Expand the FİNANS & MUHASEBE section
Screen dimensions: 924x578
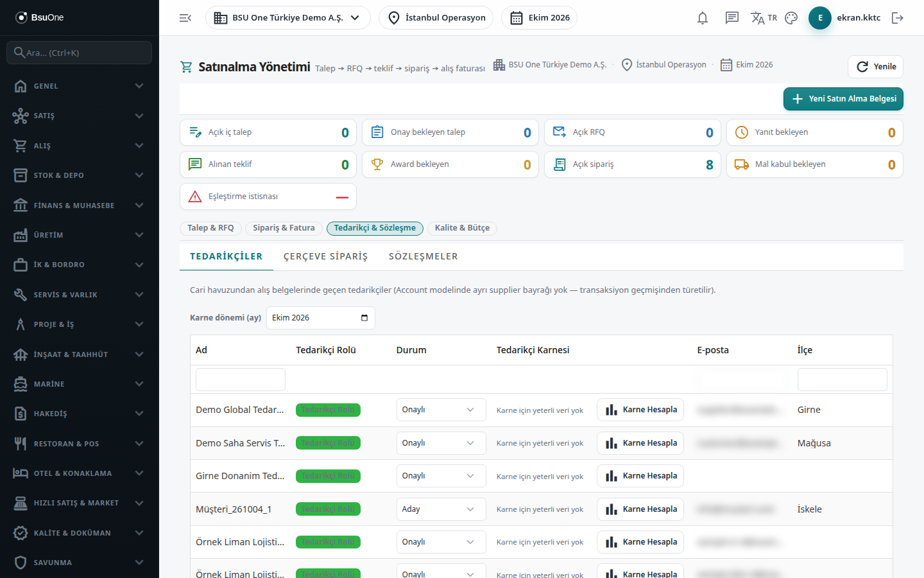pyautogui.click(x=80, y=206)
